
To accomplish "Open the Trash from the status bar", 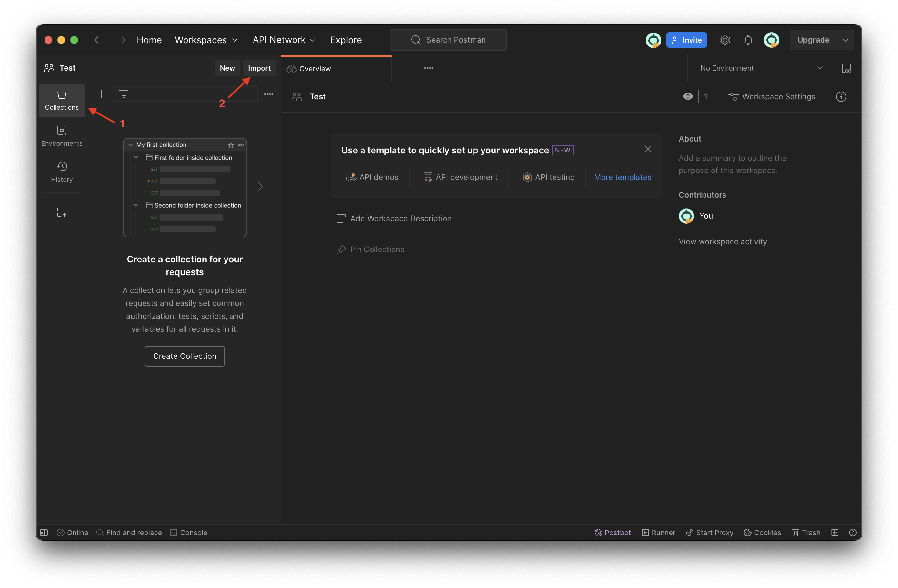I will 806,532.
